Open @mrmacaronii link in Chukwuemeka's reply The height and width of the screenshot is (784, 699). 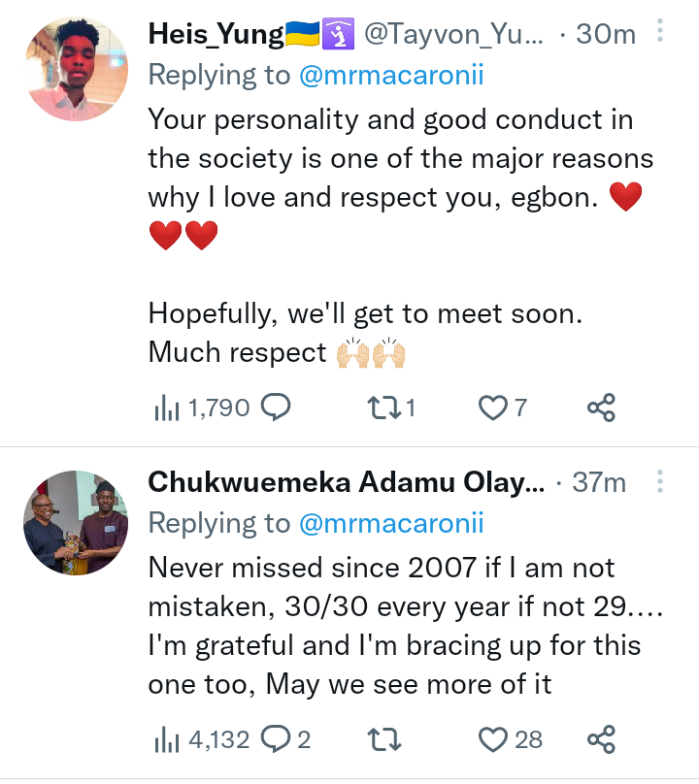[391, 524]
